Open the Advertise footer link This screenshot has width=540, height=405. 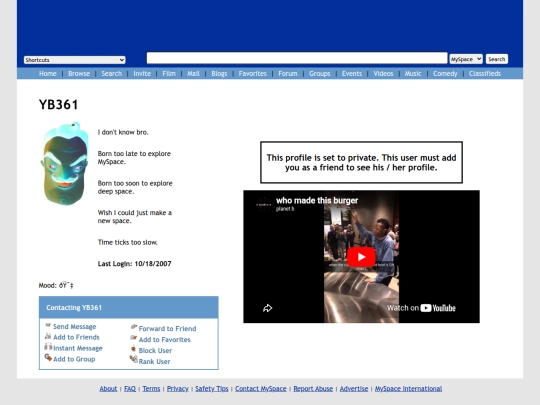pos(354,388)
